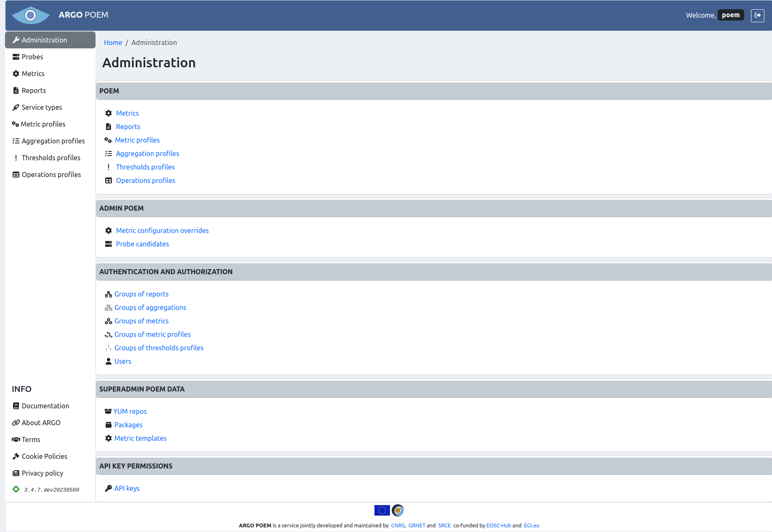Screen dimensions: 772x532
Task: Open Groups of thresholds profiles
Action: pos(159,348)
